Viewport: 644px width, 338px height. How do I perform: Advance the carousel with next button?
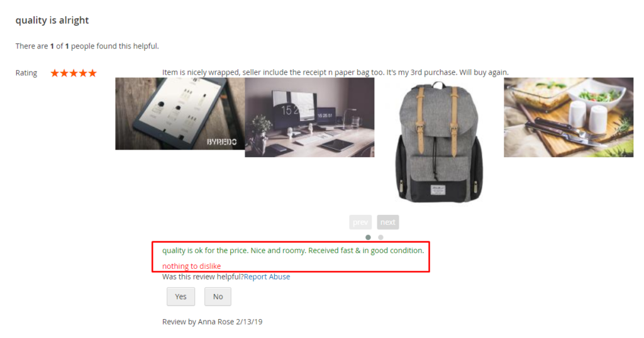pyautogui.click(x=387, y=222)
